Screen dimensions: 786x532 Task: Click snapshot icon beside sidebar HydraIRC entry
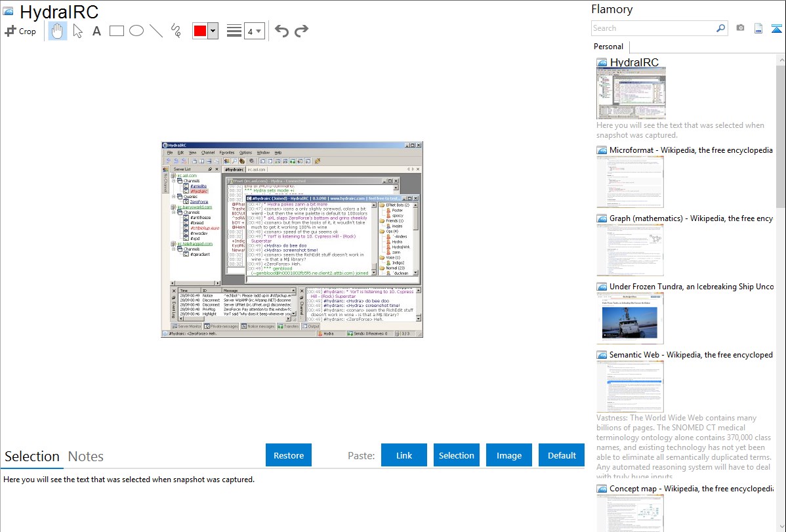pos(602,63)
